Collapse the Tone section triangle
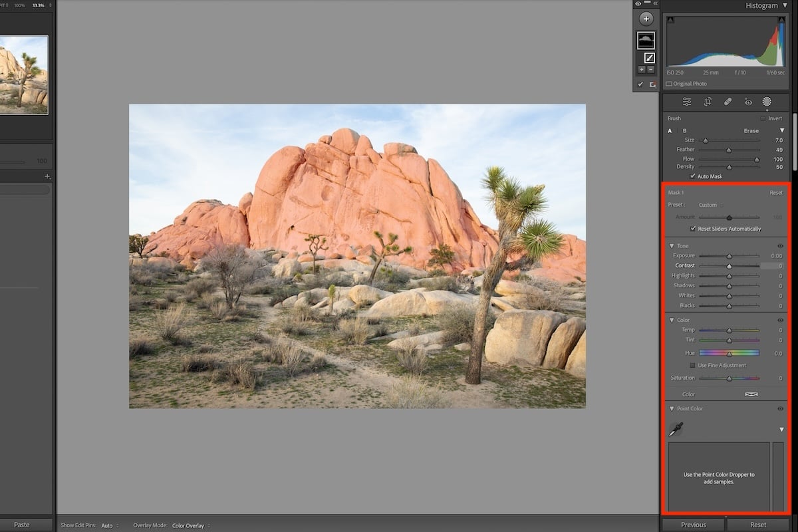Viewport: 798px width, 532px height. (x=672, y=245)
